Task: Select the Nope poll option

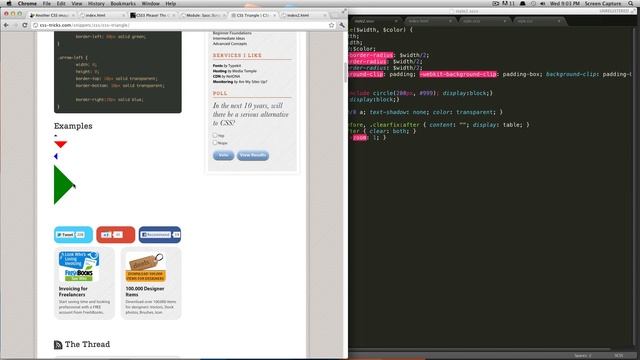Action: click(x=215, y=143)
